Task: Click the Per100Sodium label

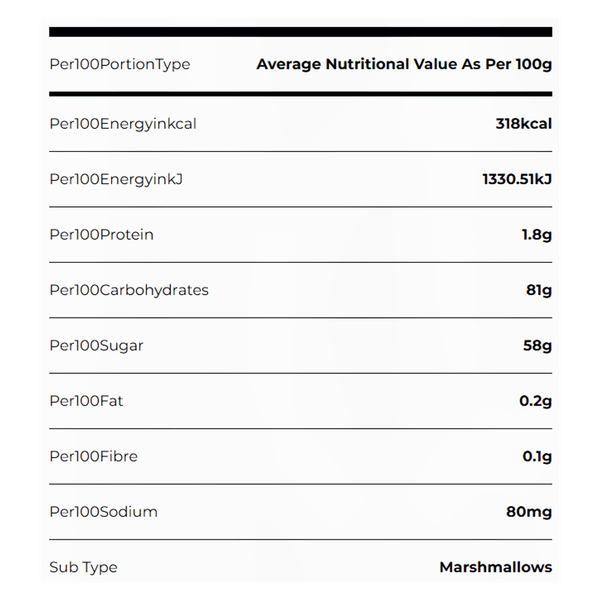Action: (x=103, y=512)
